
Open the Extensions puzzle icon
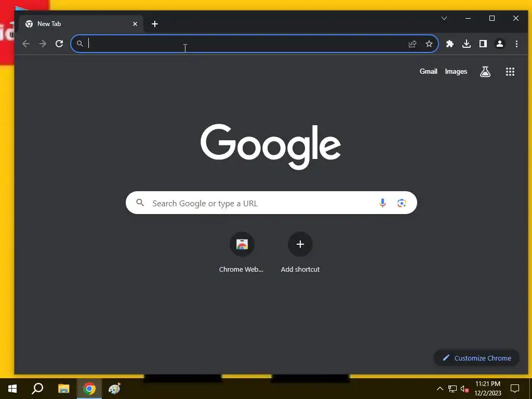coord(450,44)
